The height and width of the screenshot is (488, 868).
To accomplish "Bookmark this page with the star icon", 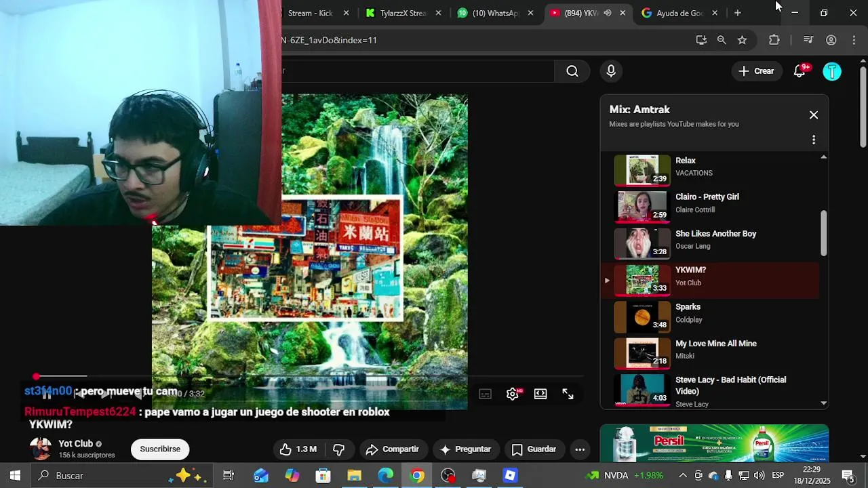I will (743, 40).
